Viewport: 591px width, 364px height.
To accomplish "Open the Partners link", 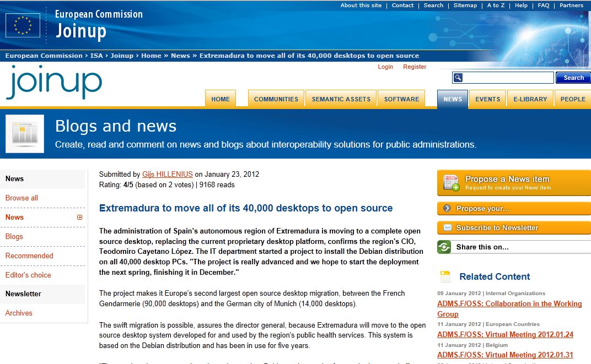I will (571, 6).
